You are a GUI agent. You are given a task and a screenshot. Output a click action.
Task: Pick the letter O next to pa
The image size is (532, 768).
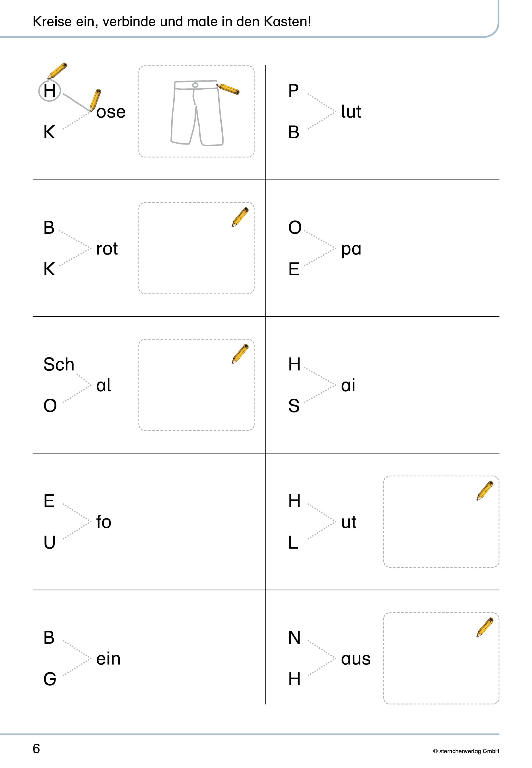pos(295,227)
